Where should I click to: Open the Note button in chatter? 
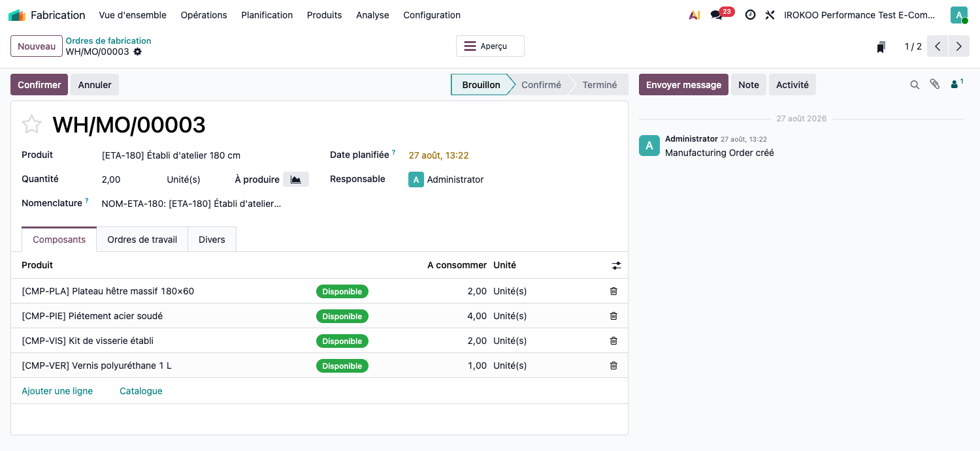[x=749, y=85]
